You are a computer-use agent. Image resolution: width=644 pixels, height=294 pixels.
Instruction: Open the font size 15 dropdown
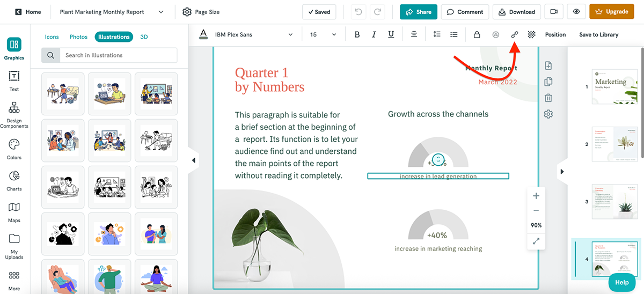tap(323, 34)
